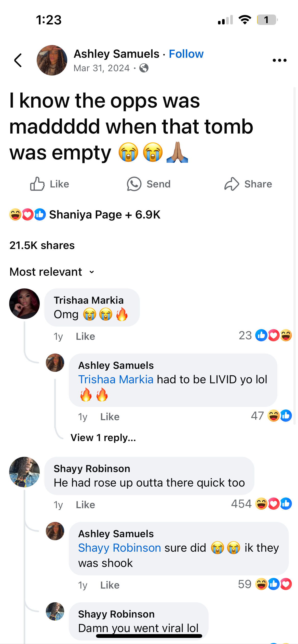Tap the WhatsApp Send icon
Screen dimensions: 298x644
134,184
